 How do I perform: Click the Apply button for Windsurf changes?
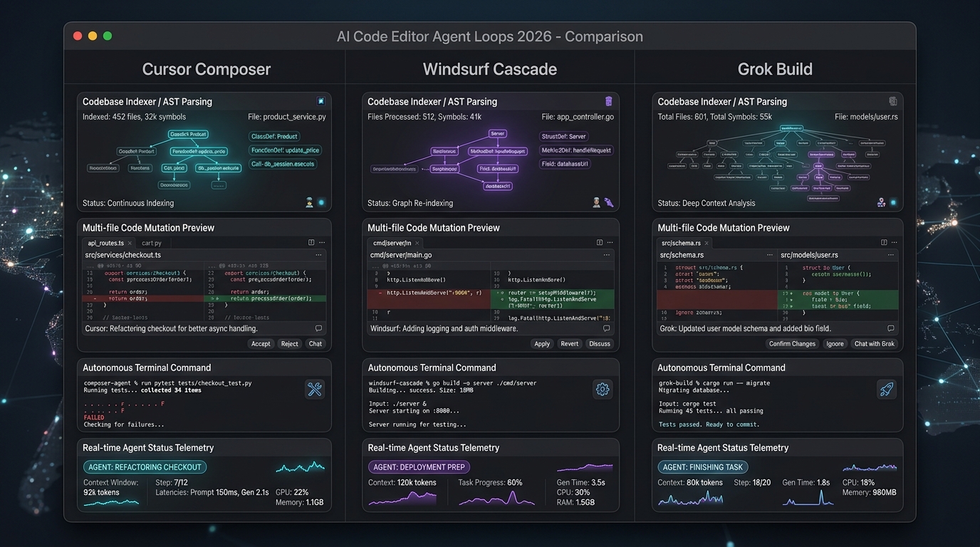point(542,343)
